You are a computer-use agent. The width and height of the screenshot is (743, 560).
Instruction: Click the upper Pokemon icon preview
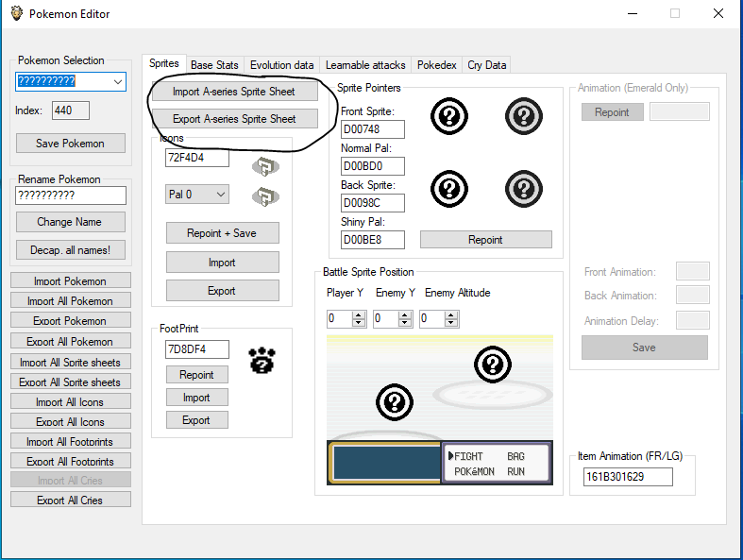265,166
